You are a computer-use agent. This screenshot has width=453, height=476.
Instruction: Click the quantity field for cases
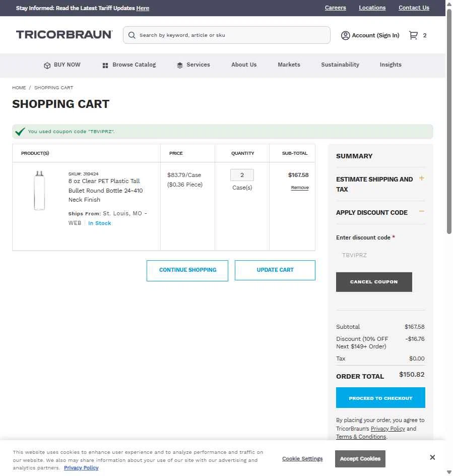coord(242,175)
